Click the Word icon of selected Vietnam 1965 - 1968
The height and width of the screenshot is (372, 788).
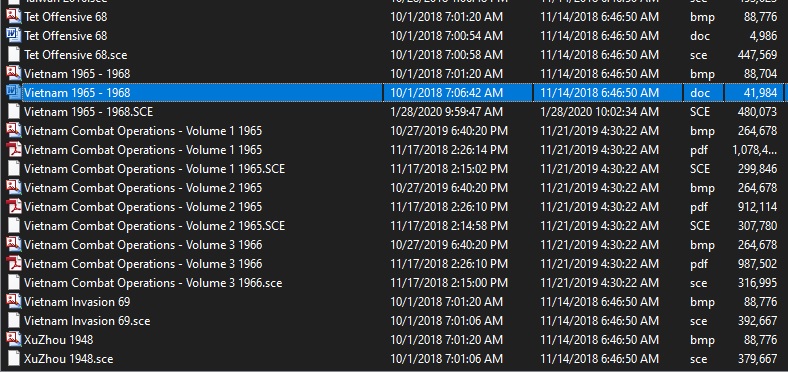[14, 92]
